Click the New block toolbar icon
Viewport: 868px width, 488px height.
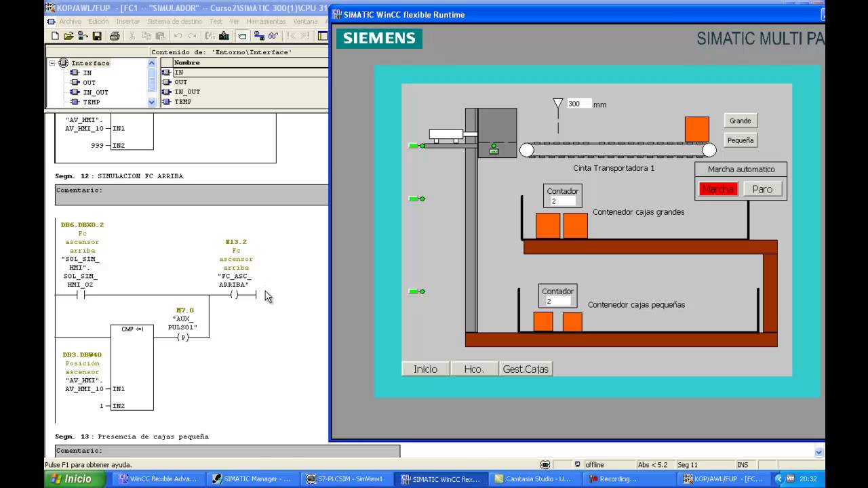point(56,36)
